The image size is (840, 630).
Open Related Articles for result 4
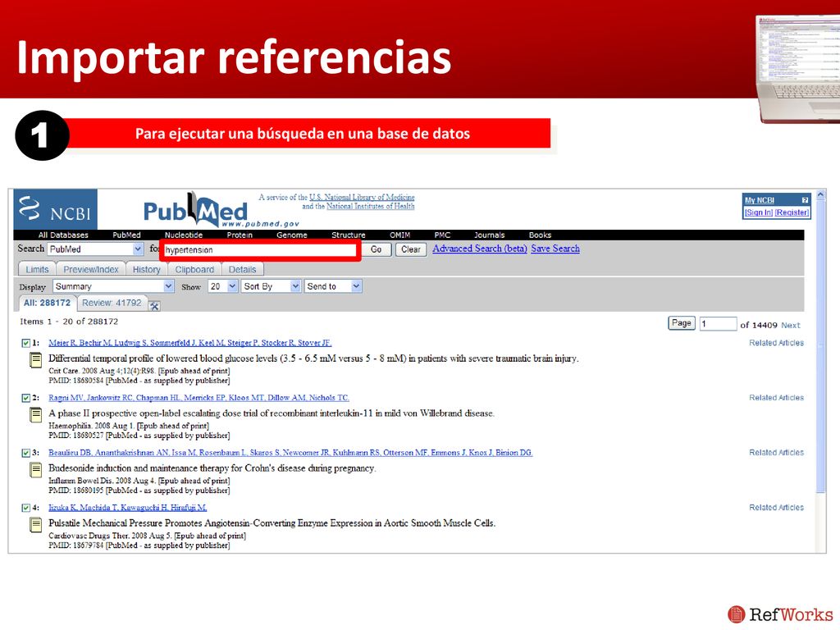(776, 507)
